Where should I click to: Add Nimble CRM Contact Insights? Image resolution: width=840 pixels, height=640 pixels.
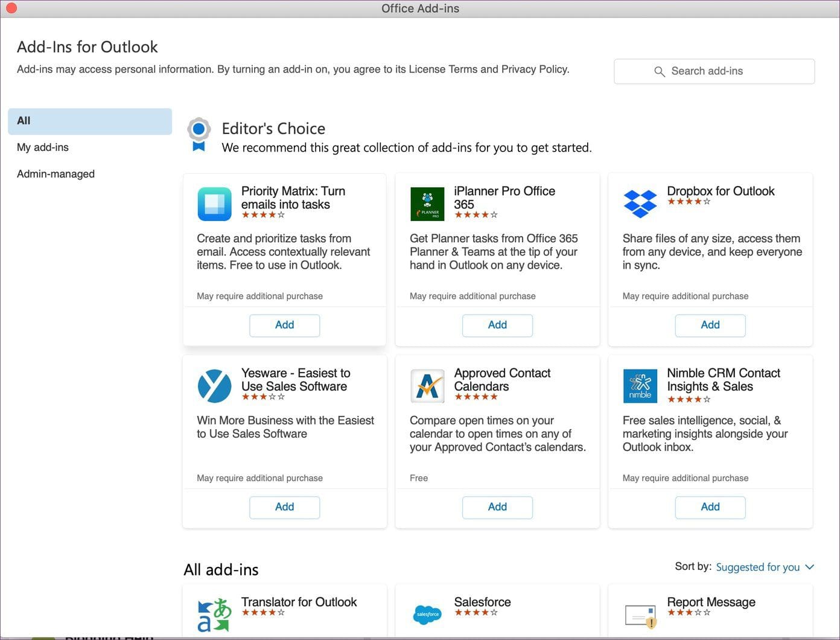click(710, 507)
